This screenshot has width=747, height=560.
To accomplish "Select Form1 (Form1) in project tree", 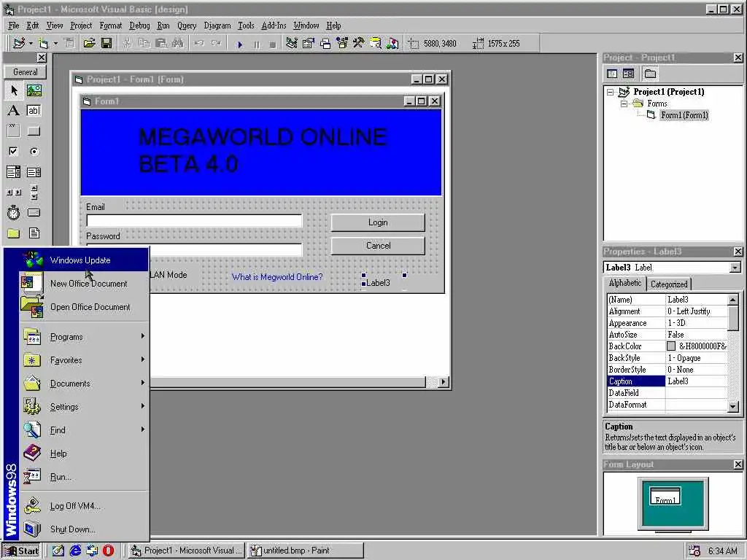I will (x=684, y=115).
